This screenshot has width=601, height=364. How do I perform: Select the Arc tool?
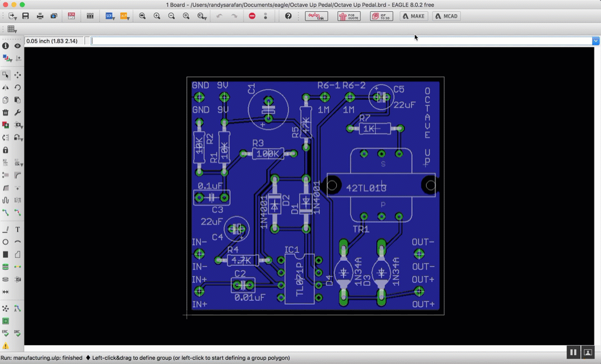pos(18,242)
